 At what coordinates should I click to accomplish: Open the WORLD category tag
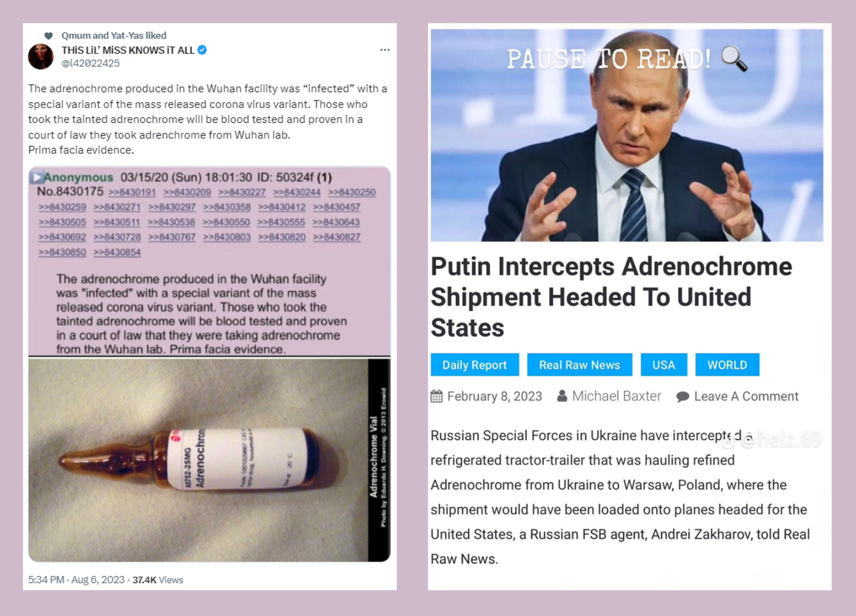click(x=727, y=365)
